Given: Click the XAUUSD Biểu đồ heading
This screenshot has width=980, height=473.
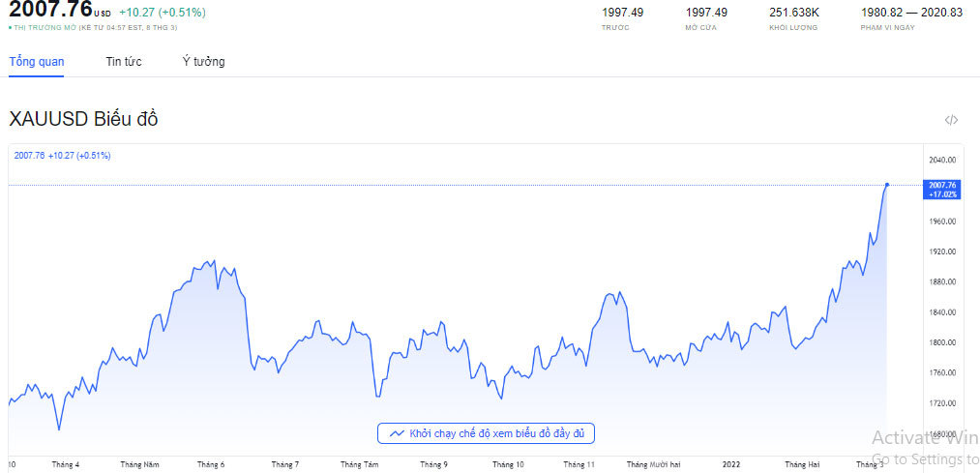Looking at the screenshot, I should pos(83,120).
